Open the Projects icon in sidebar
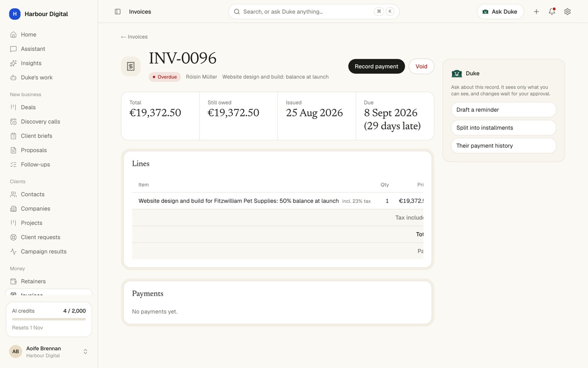588x368 pixels. click(13, 223)
